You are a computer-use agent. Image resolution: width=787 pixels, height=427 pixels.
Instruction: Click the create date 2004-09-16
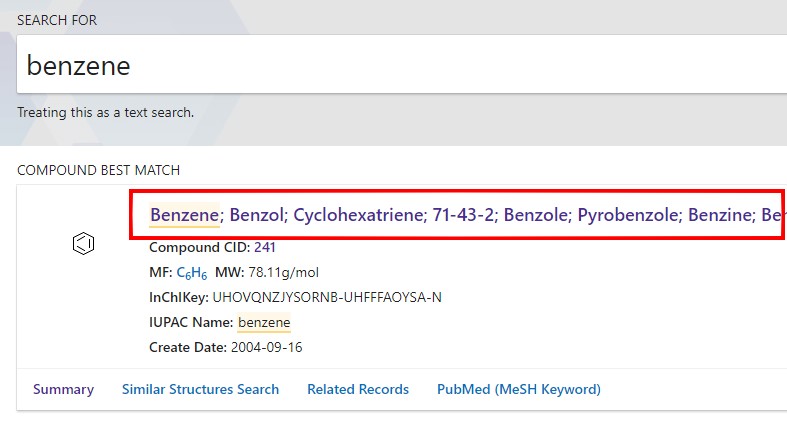tap(267, 347)
